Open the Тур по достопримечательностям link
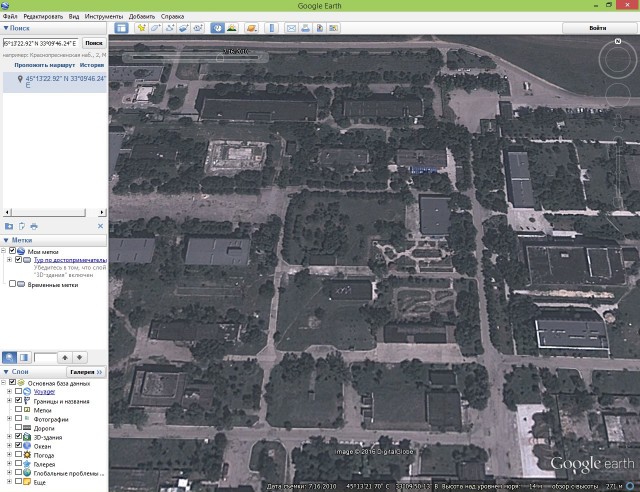The width and height of the screenshot is (640, 492). (70, 260)
